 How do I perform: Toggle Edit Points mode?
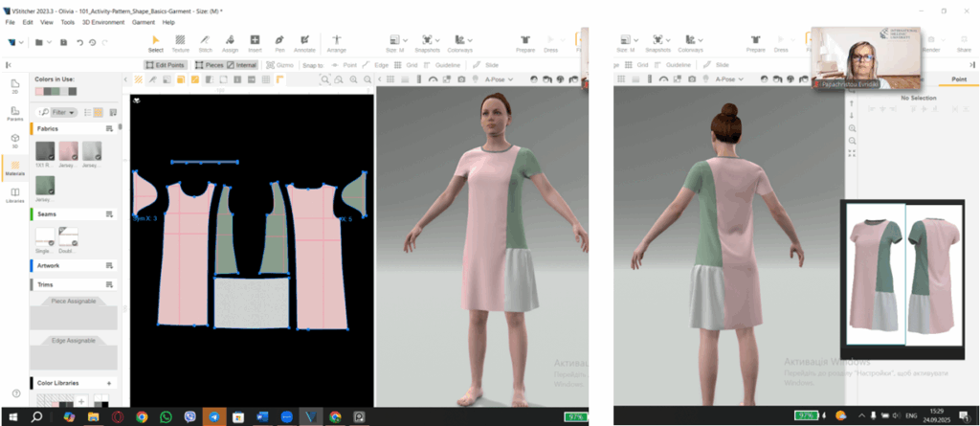coord(166,65)
